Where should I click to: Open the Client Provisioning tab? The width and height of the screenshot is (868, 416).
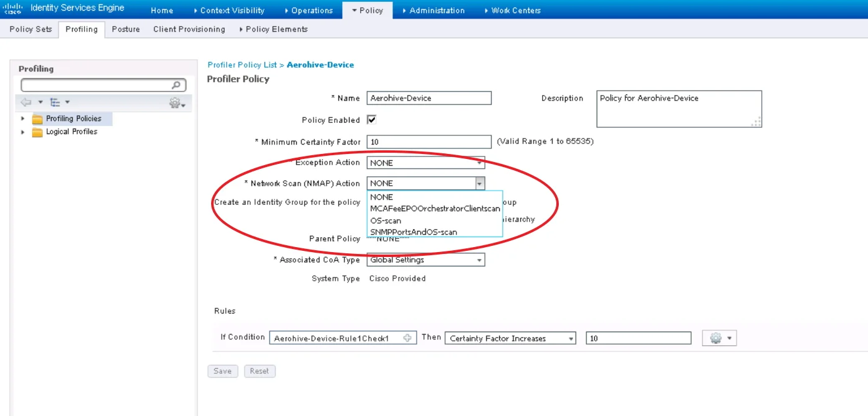point(189,29)
